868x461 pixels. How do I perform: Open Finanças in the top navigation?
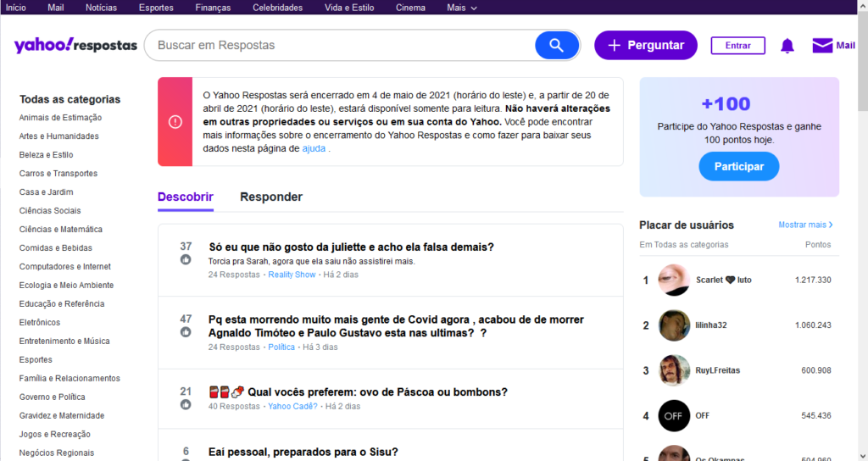click(213, 8)
